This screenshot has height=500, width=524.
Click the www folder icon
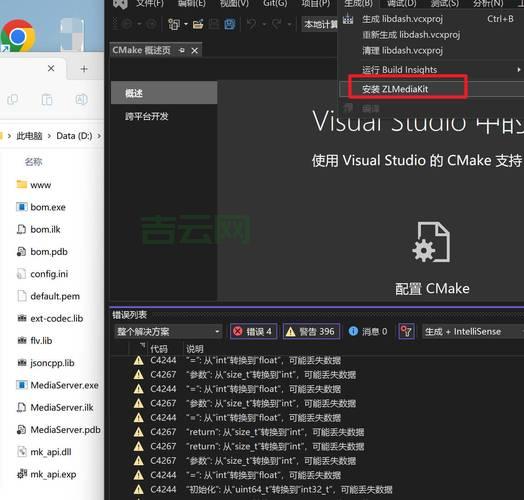pos(21,184)
